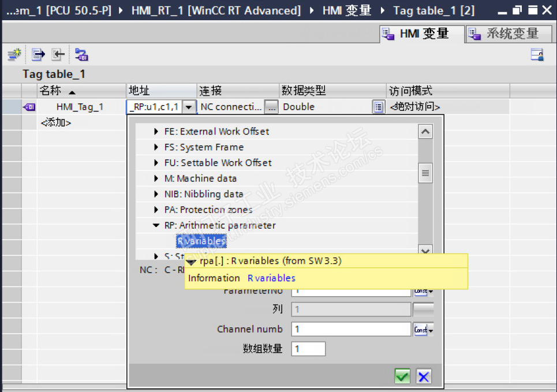The height and width of the screenshot is (392, 557).
Task: Collapse the rpa[.] tooltip arrow
Action: 192,262
